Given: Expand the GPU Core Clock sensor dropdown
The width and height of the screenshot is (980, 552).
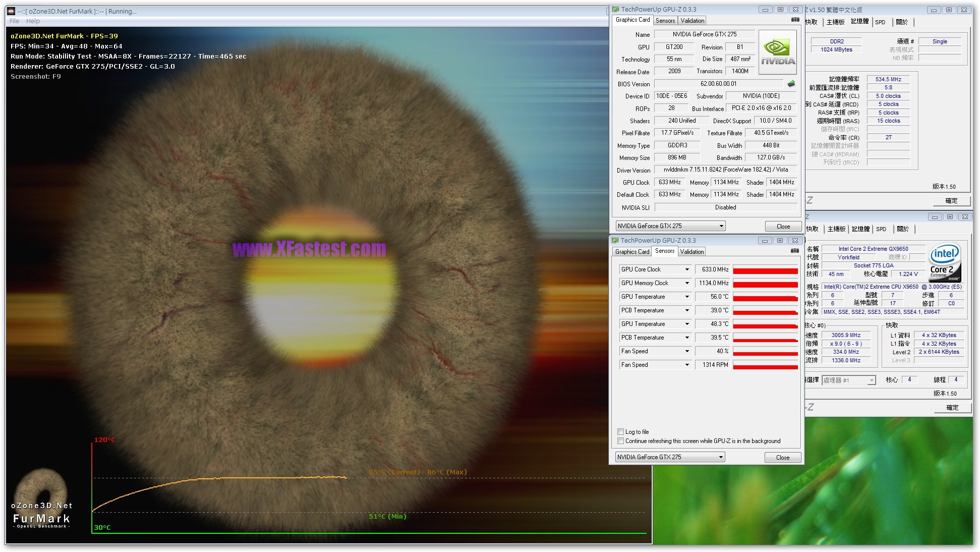Looking at the screenshot, I should [x=686, y=269].
